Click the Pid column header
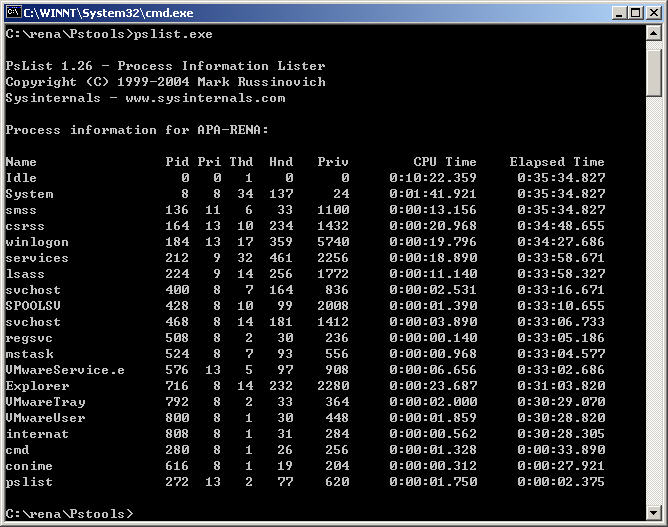 click(177, 162)
